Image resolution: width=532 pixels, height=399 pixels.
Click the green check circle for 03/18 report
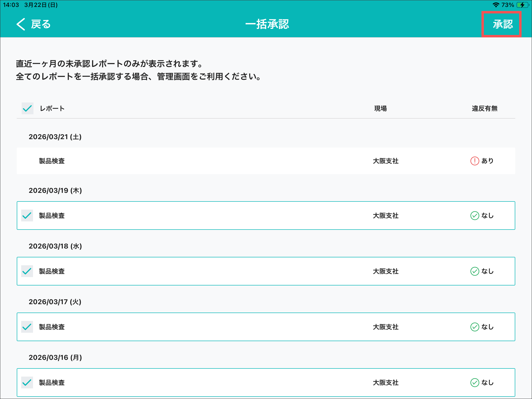click(x=475, y=271)
